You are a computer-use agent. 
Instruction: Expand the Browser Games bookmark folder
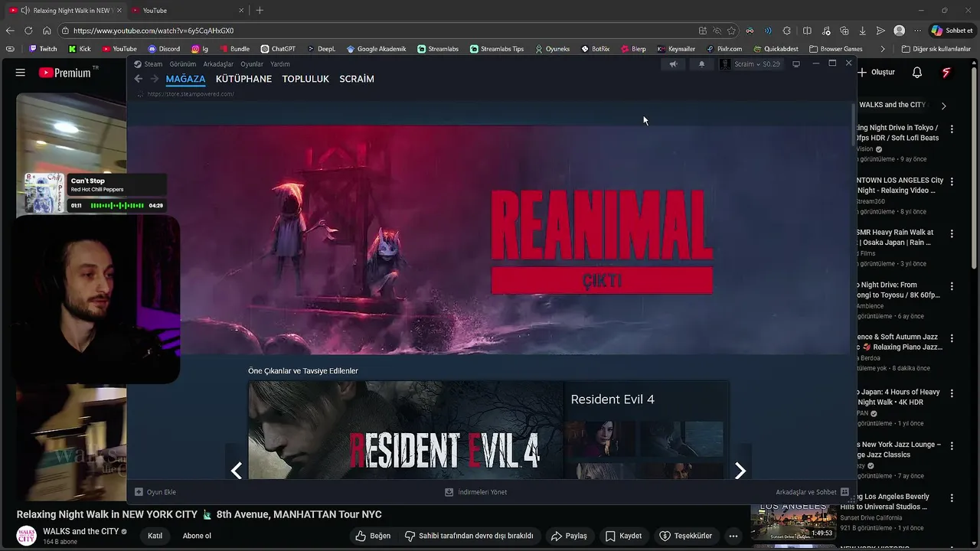point(836,49)
